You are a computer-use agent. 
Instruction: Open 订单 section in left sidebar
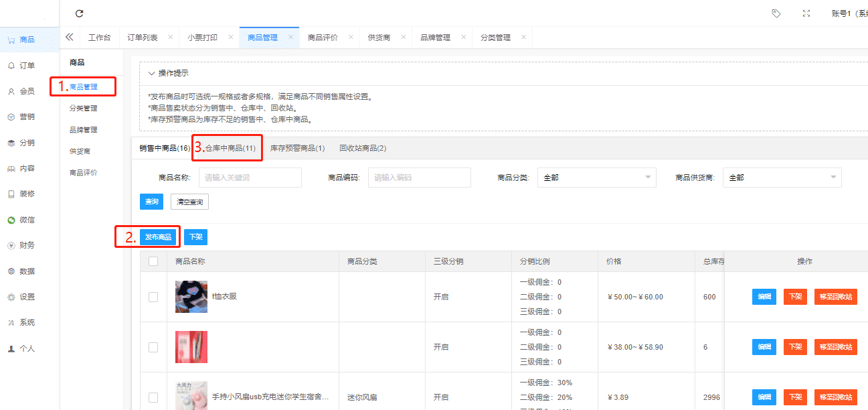[x=27, y=66]
